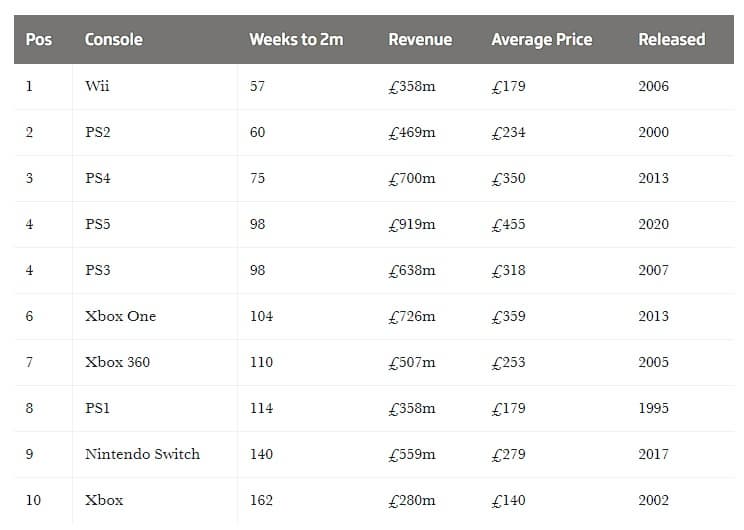744x530 pixels.
Task: Click the Released column header
Action: coord(671,40)
